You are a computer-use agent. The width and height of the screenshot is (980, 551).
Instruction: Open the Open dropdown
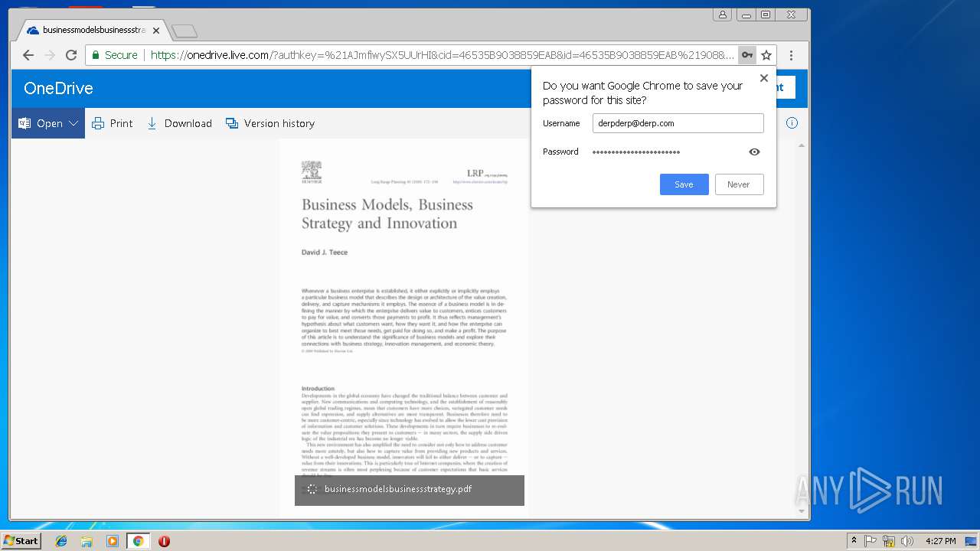48,123
